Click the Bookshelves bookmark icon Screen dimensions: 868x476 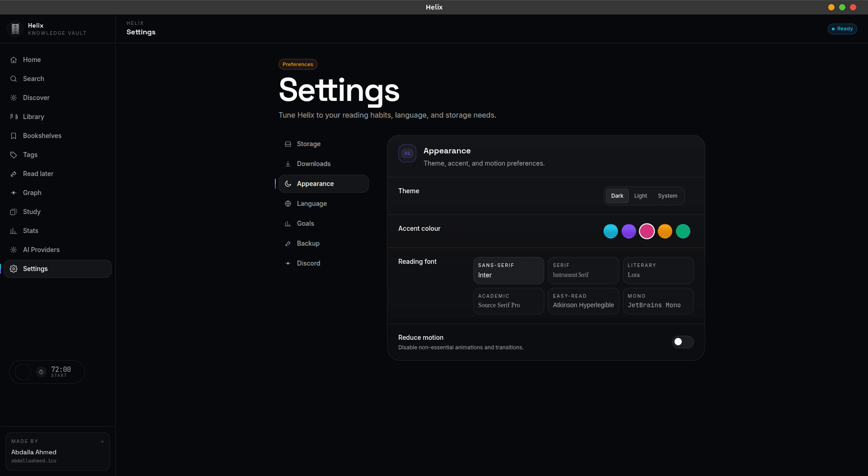pos(14,136)
